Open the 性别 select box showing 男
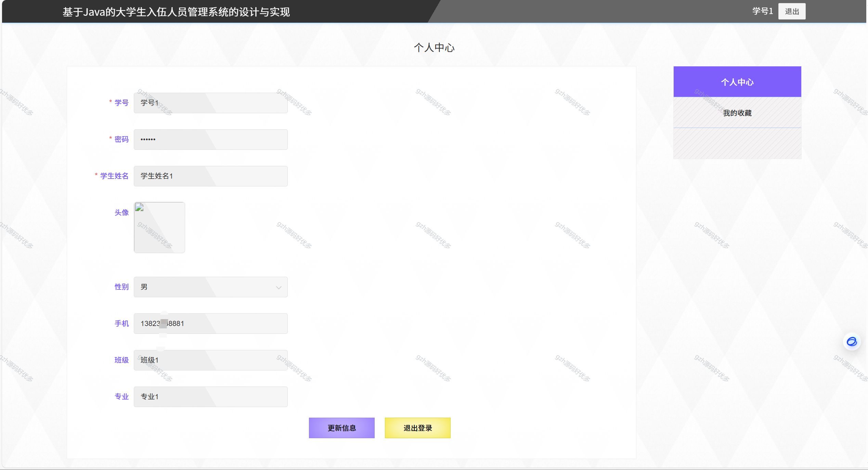This screenshot has height=470, width=868. coord(205,287)
